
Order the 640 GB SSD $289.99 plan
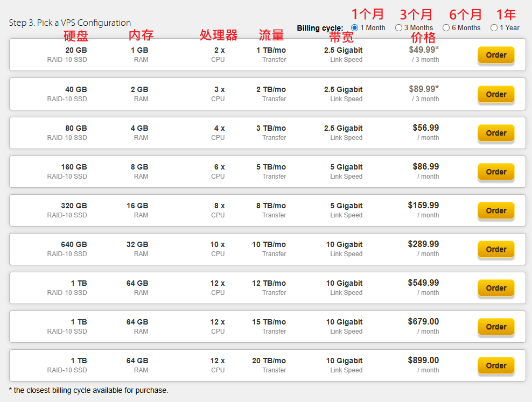coord(495,249)
